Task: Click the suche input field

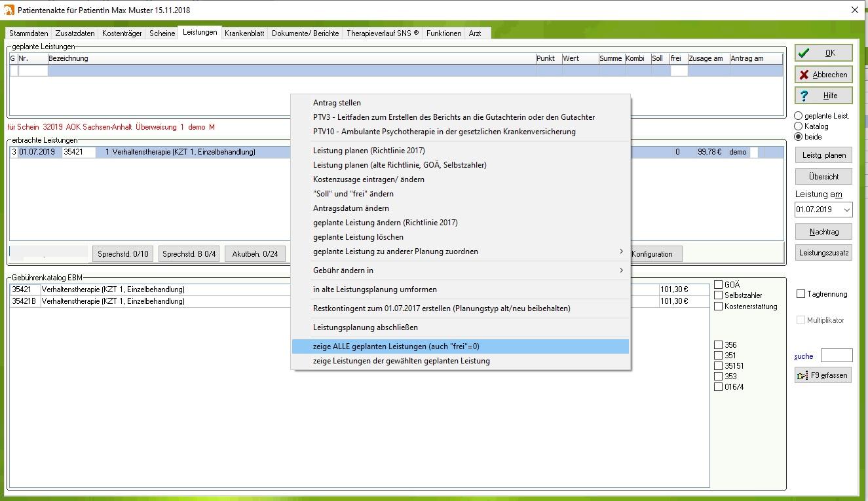Action: coord(837,356)
